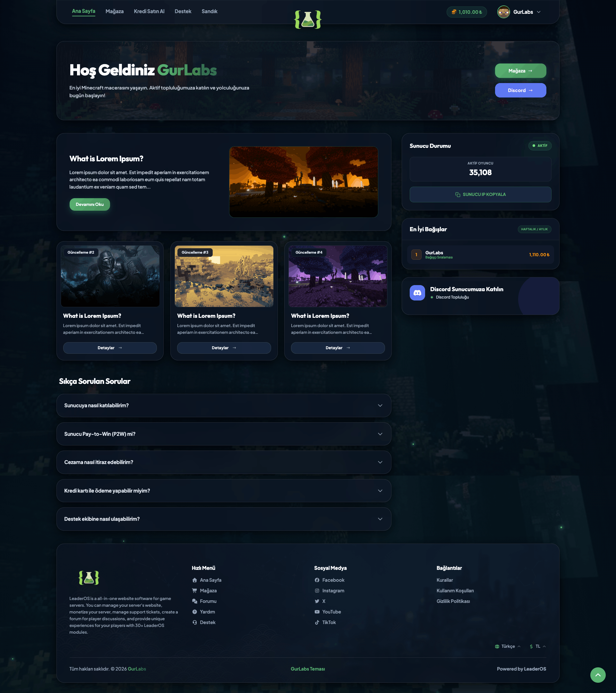Toggle Haftalık / Aylık donation period
This screenshot has height=693, width=616.
pos(534,229)
